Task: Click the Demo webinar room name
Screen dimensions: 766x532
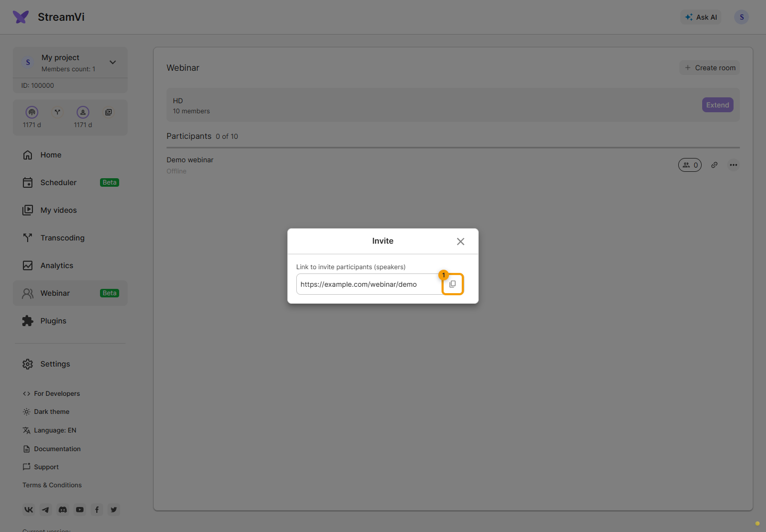Action: (x=190, y=160)
